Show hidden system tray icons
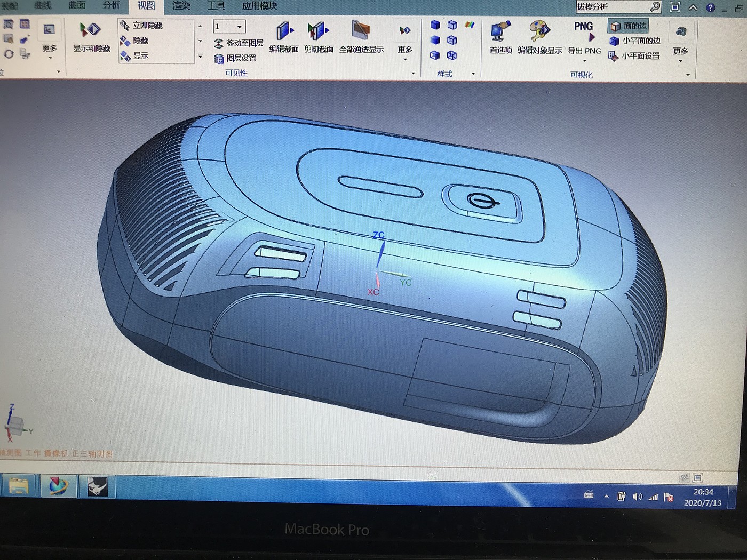Image resolution: width=747 pixels, height=560 pixels. coord(606,497)
